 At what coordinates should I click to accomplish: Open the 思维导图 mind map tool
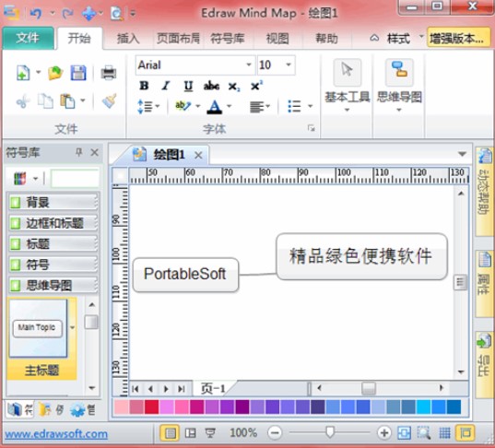coord(399,85)
